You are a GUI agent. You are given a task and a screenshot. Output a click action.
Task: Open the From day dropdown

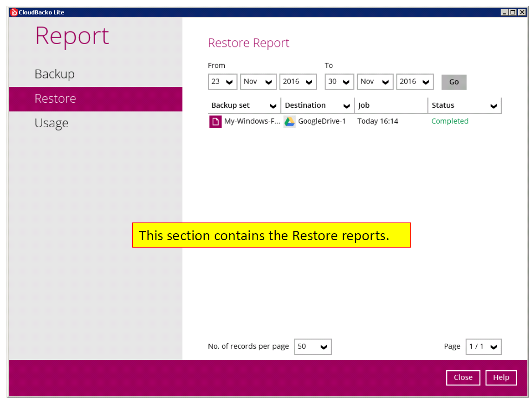pyautogui.click(x=222, y=82)
